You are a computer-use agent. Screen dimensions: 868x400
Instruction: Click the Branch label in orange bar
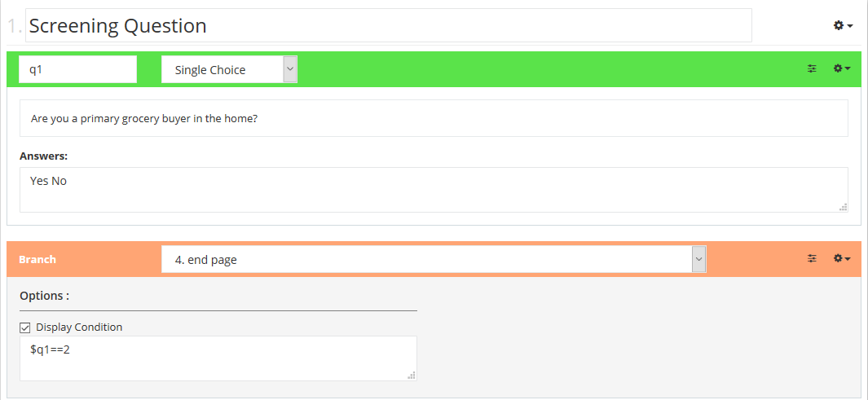(x=37, y=260)
